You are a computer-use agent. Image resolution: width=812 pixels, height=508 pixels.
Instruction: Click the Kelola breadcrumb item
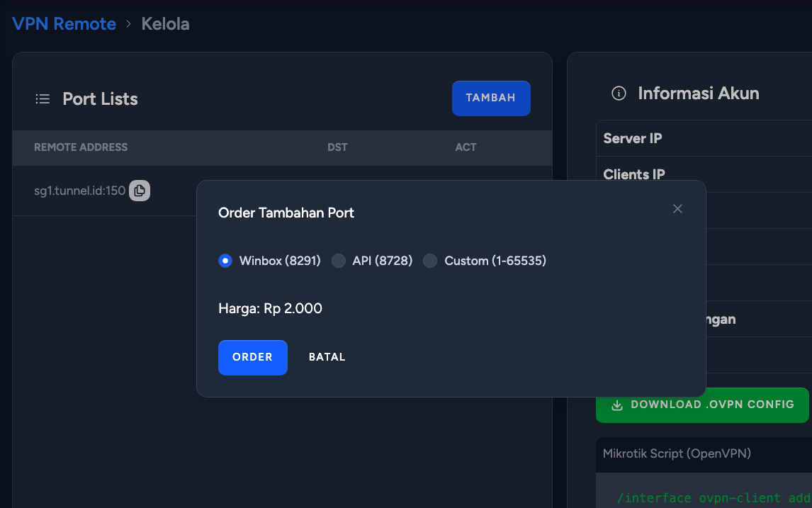[165, 24]
